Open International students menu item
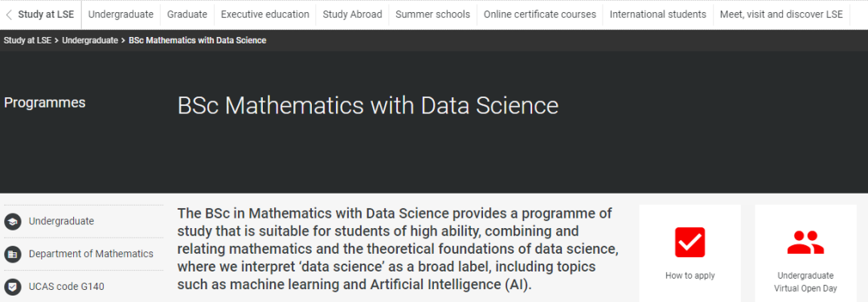 tap(658, 14)
